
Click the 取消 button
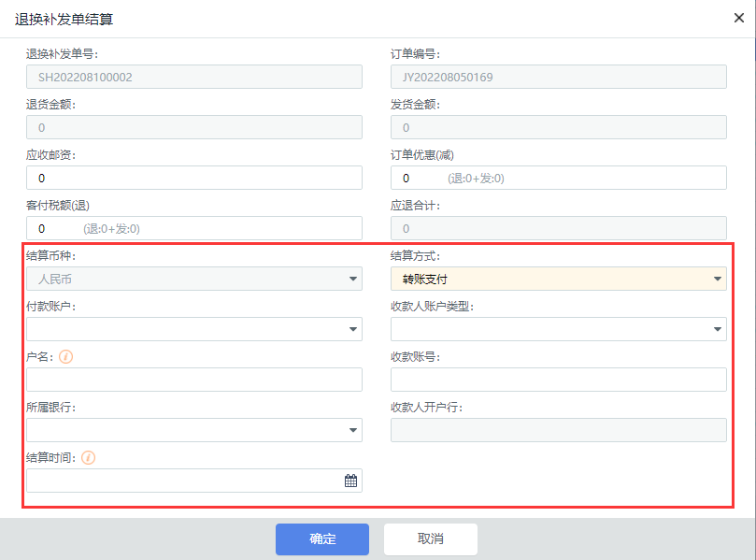[x=431, y=539]
